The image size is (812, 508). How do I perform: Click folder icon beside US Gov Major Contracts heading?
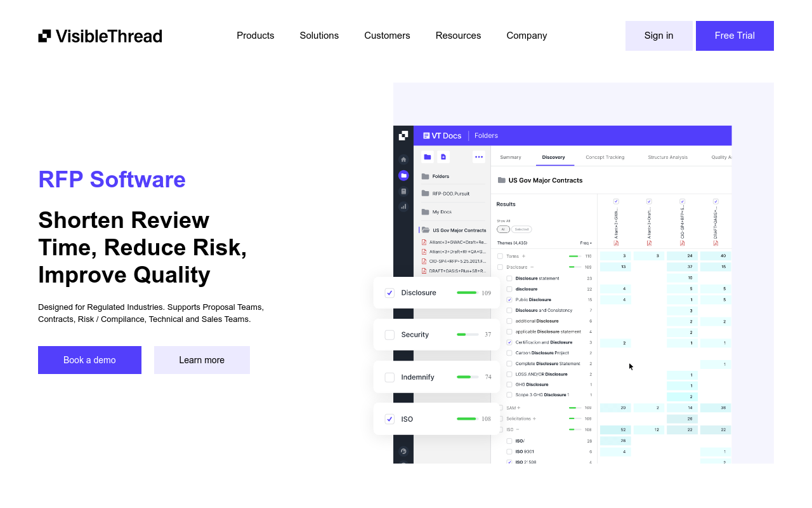tap(502, 180)
